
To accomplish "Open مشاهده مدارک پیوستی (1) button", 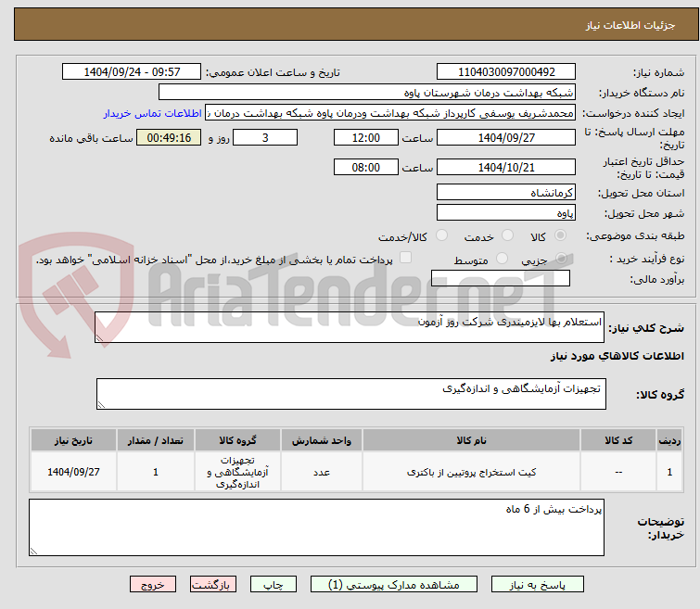I will (394, 585).
